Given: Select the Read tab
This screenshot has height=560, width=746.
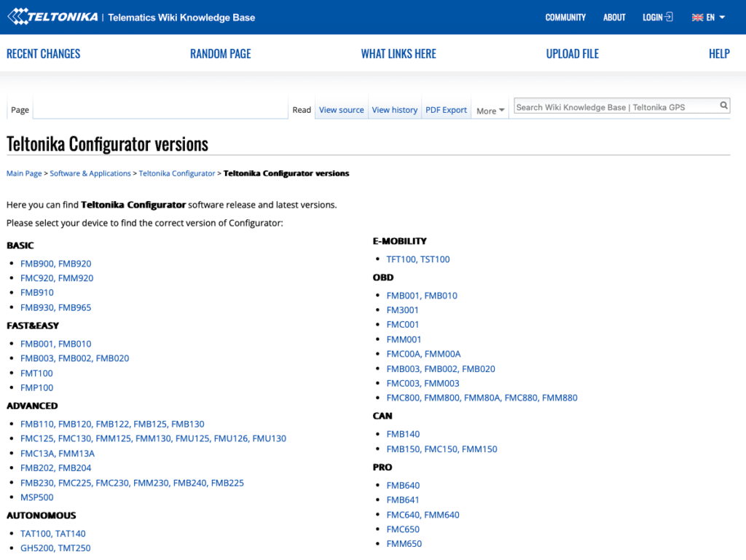Looking at the screenshot, I should point(302,110).
